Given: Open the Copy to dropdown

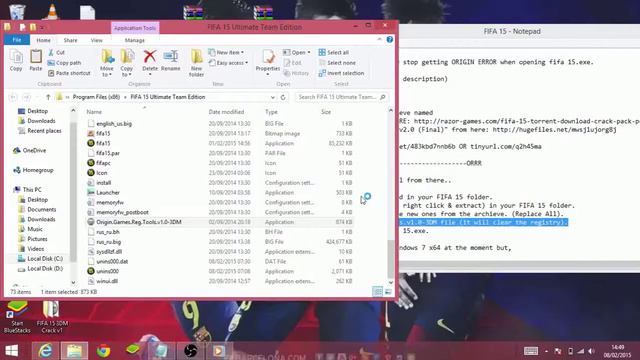Looking at the screenshot, I should point(127,63).
